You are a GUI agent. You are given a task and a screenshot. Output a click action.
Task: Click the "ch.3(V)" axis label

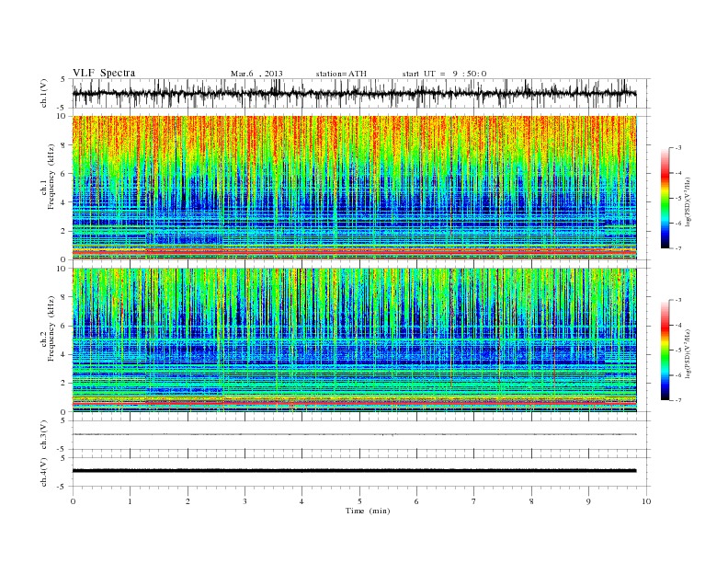pyautogui.click(x=44, y=435)
